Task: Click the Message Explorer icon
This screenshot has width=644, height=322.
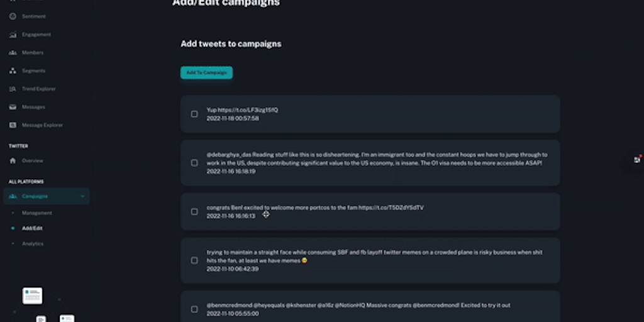Action: 13,125
